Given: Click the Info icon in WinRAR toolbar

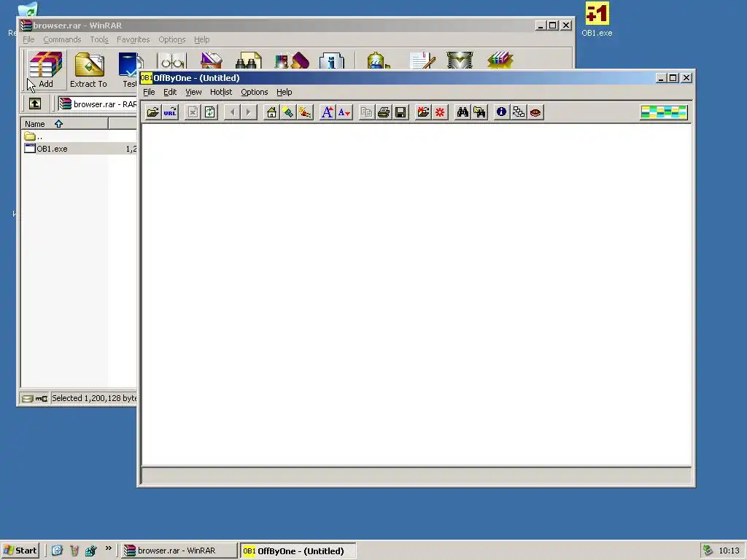Looking at the screenshot, I should coord(332,61).
